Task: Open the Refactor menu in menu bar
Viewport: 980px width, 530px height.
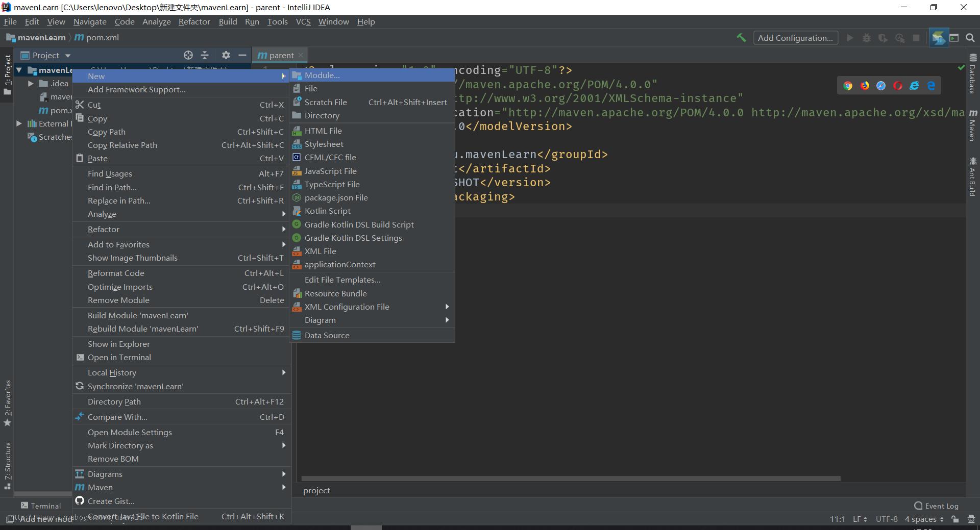Action: point(194,21)
